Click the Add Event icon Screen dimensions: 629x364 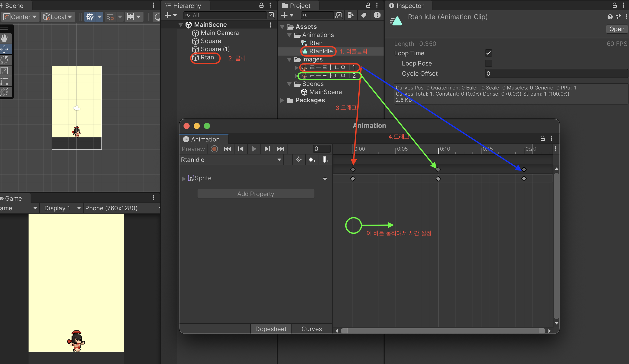(x=326, y=160)
